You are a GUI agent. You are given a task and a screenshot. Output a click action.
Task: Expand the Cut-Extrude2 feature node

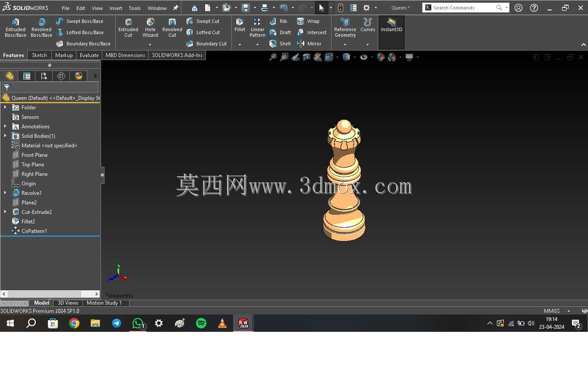(5, 212)
